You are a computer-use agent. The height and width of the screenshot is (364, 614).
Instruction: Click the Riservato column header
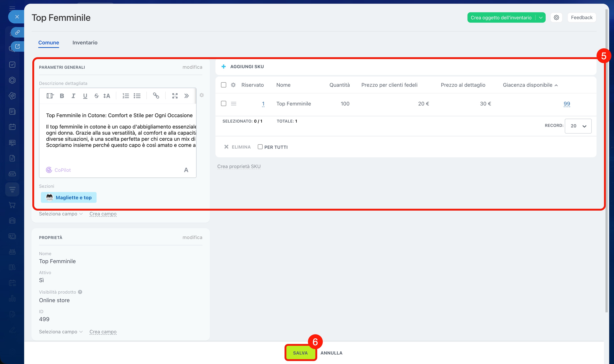[x=252, y=85]
